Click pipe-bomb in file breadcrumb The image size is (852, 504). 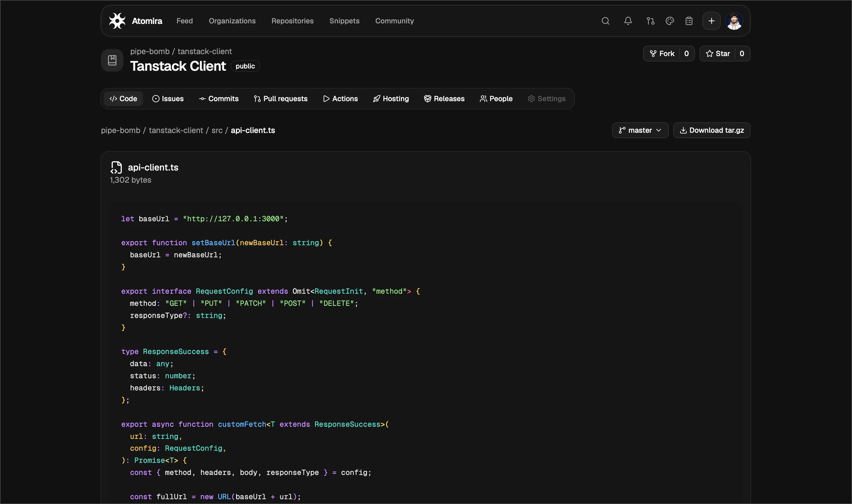pos(121,131)
